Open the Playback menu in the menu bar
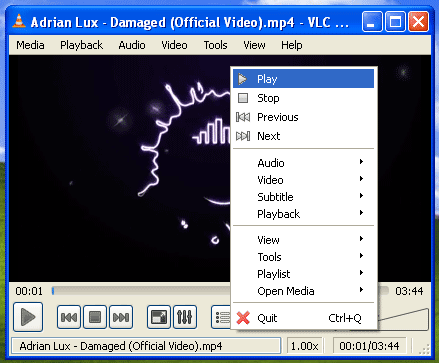Screen dimensions: 439x363 81,45
